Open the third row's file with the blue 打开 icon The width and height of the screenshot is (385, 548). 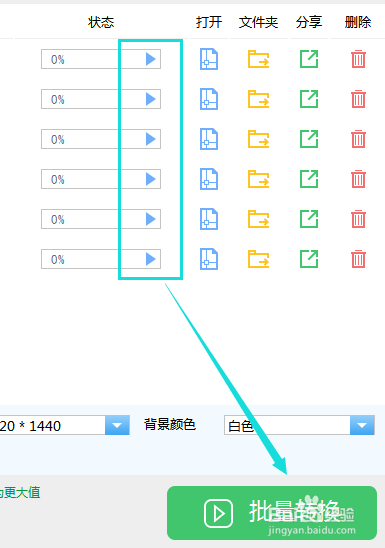point(209,139)
